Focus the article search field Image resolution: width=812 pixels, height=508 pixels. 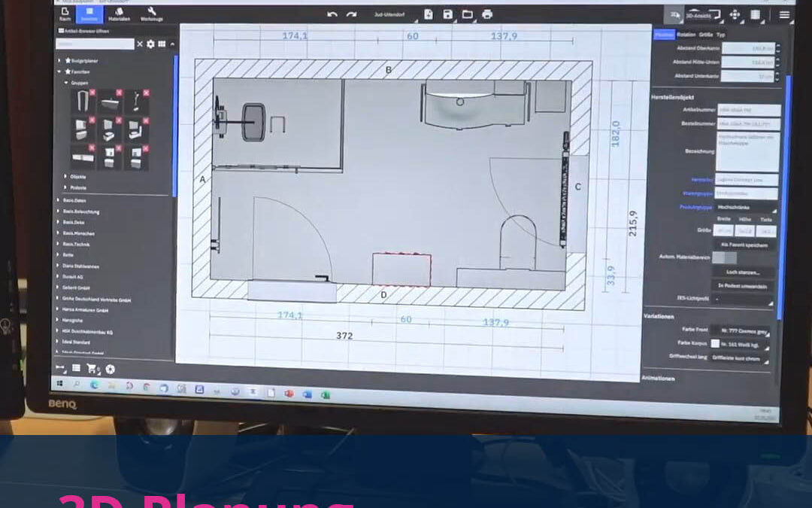95,44
